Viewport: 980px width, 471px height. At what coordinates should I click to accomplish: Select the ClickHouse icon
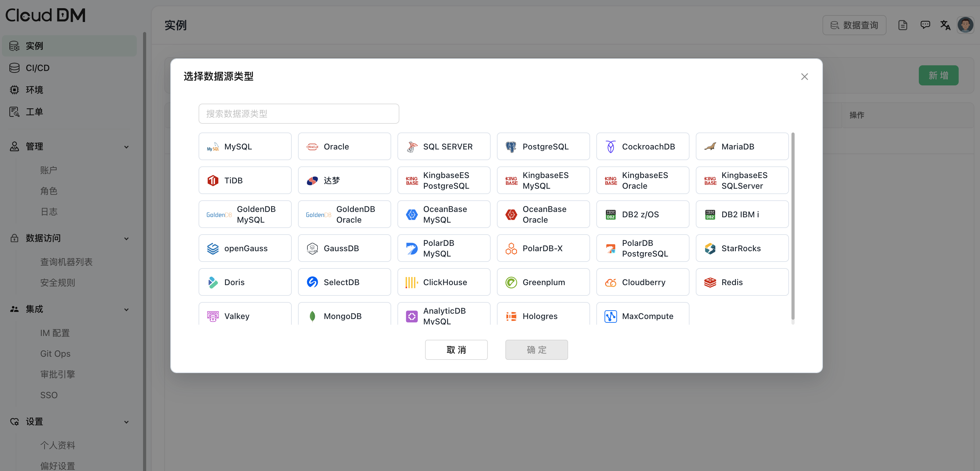coord(412,283)
